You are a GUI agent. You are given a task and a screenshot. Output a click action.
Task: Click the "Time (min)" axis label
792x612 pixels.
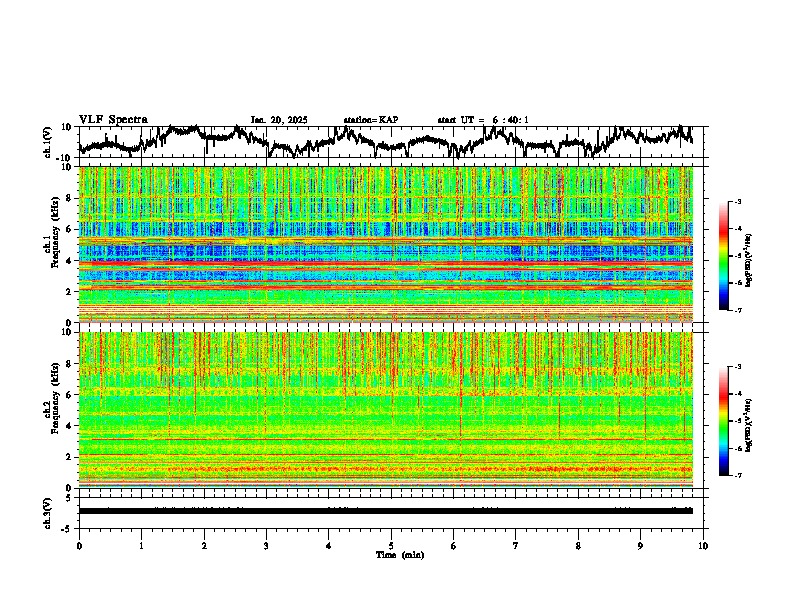click(400, 555)
